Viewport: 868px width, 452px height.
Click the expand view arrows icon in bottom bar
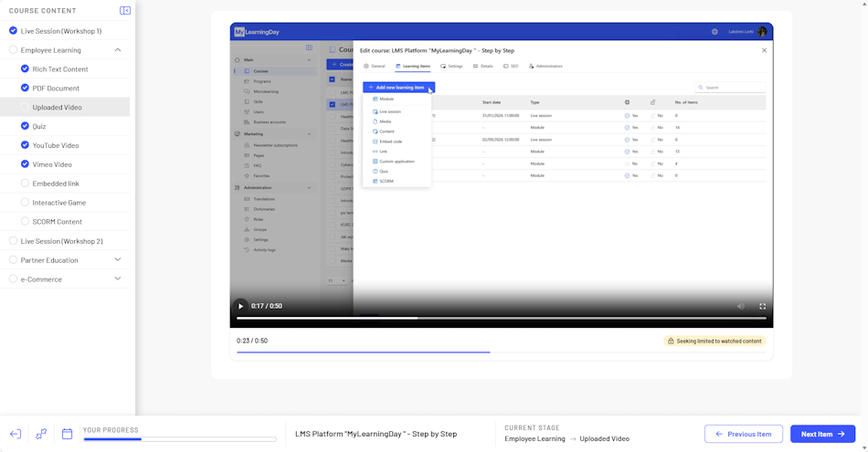[41, 435]
